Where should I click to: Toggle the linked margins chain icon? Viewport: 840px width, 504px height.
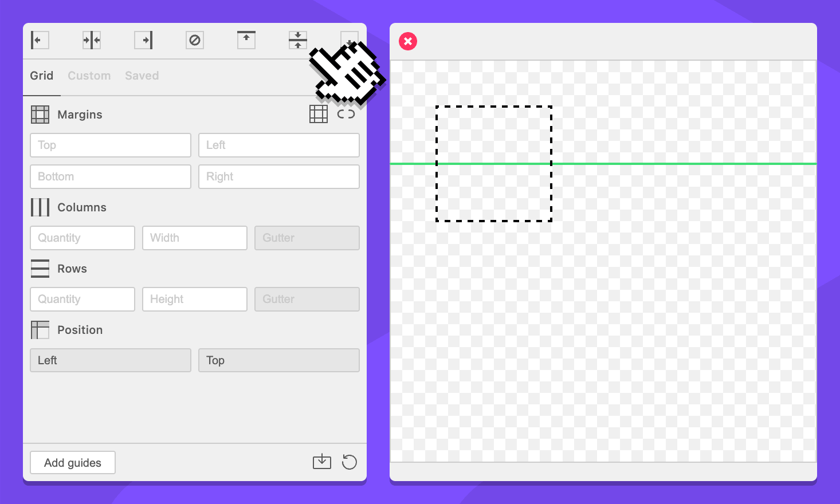[346, 114]
